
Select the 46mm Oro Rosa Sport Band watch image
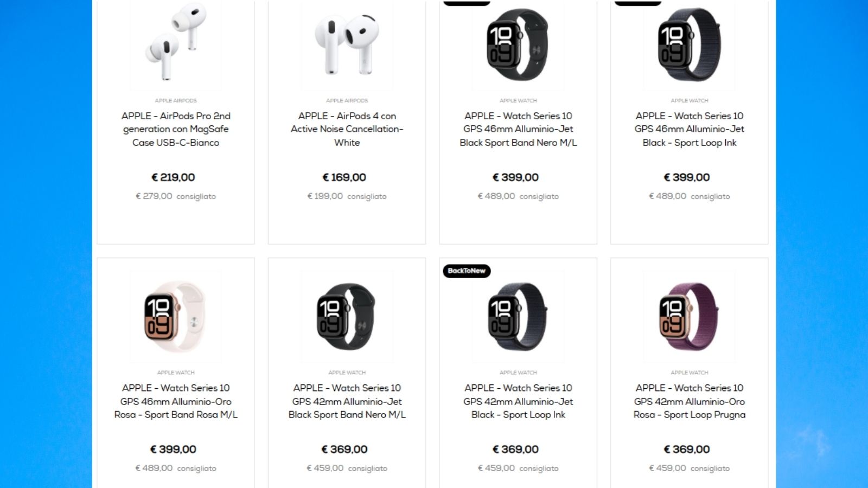point(176,317)
